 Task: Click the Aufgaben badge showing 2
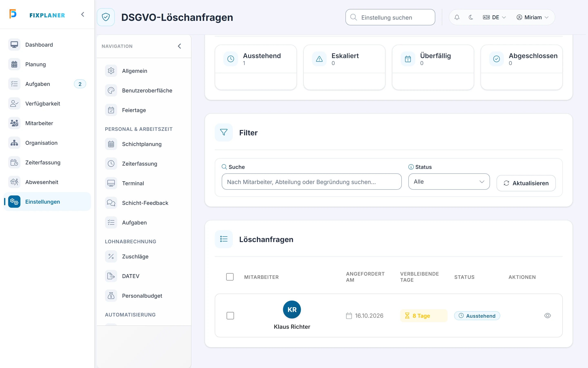coord(80,84)
